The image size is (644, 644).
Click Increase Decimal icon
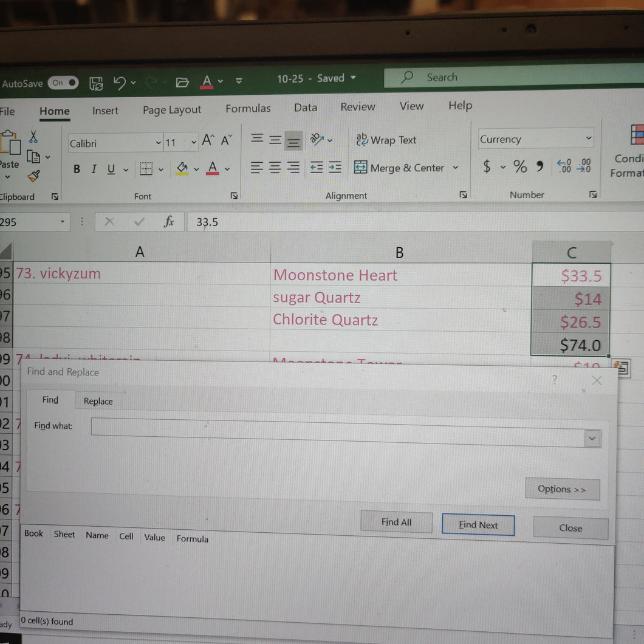(564, 165)
